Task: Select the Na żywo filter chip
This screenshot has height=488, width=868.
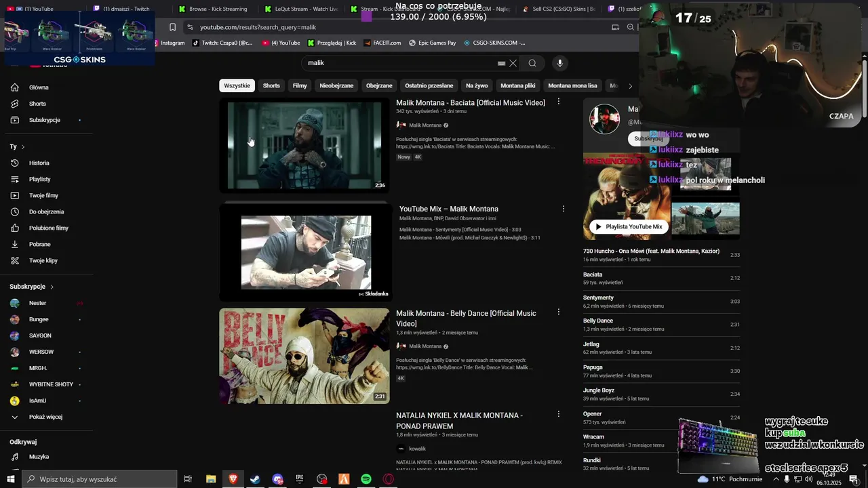Action: pos(477,86)
